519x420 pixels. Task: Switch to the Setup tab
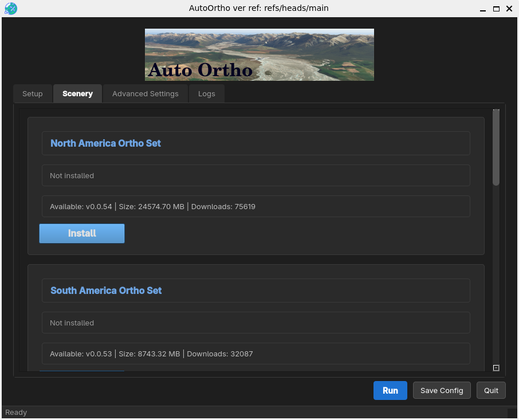(x=33, y=94)
